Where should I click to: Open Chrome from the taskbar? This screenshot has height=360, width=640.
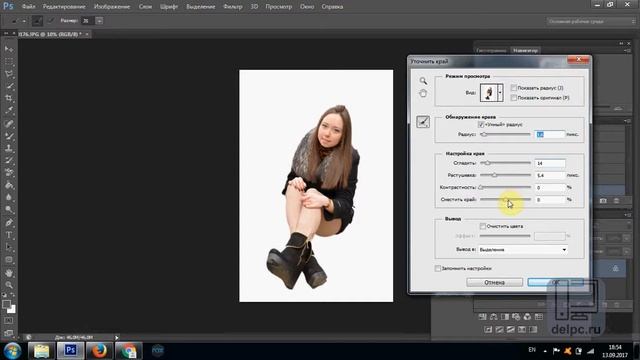click(128, 351)
